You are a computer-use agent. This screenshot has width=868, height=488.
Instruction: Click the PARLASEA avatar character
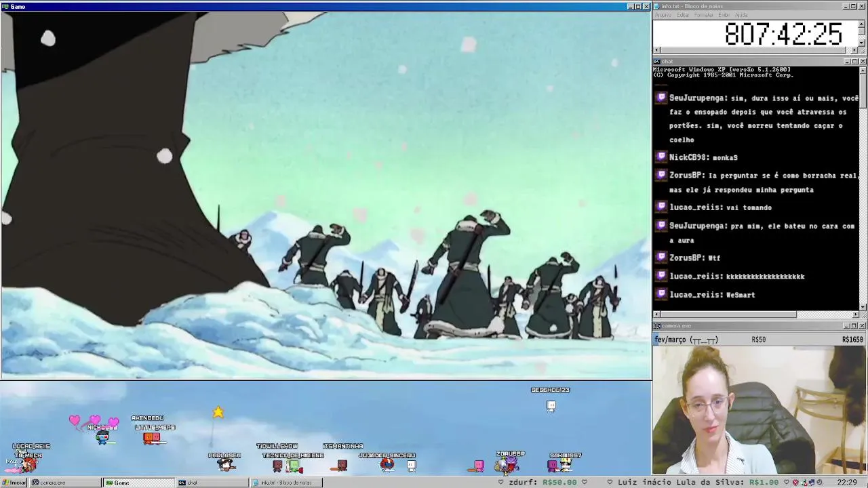pyautogui.click(x=226, y=465)
